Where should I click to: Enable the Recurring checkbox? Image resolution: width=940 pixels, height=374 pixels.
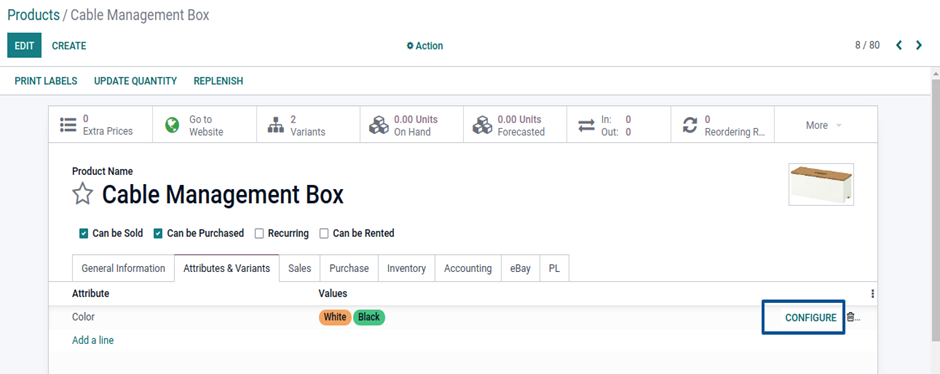pyautogui.click(x=260, y=234)
